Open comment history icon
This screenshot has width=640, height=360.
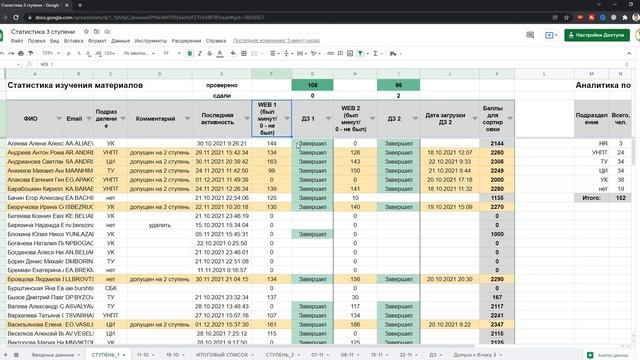coord(530,35)
